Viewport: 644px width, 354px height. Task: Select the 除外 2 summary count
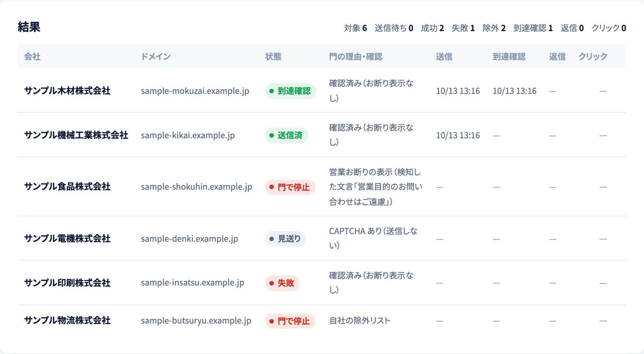point(494,28)
